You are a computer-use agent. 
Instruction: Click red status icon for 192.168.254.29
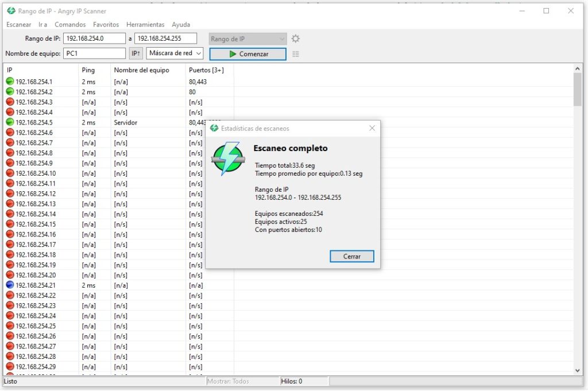click(x=10, y=366)
